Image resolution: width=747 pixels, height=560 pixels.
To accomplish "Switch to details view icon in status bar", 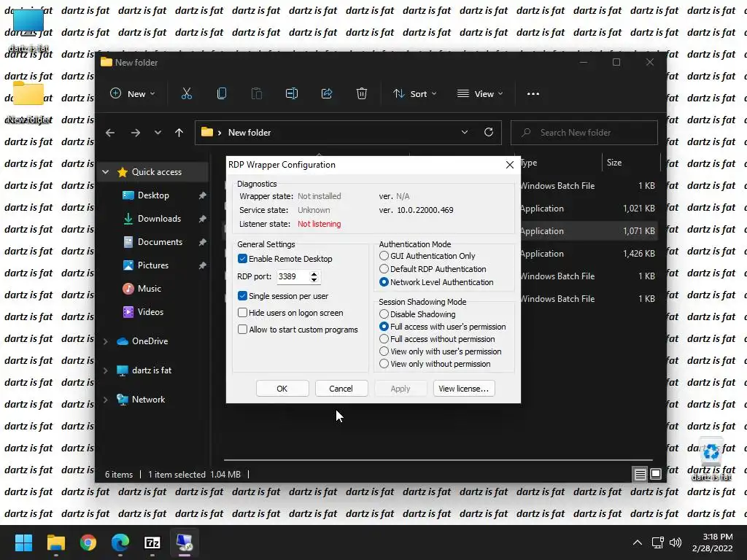I will [x=640, y=474].
